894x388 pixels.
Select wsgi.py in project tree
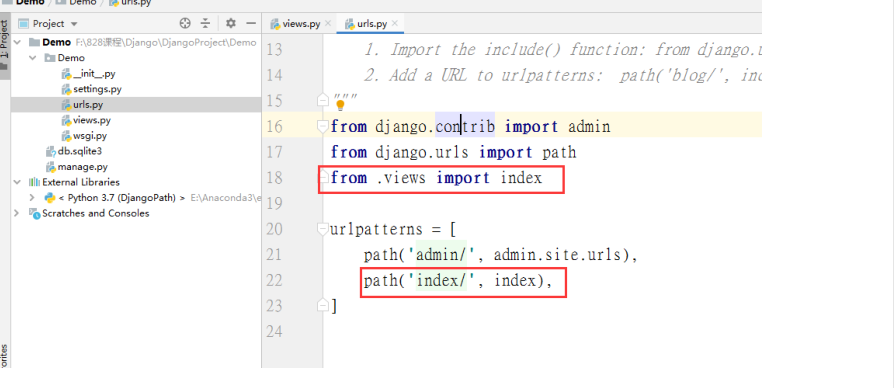click(84, 136)
